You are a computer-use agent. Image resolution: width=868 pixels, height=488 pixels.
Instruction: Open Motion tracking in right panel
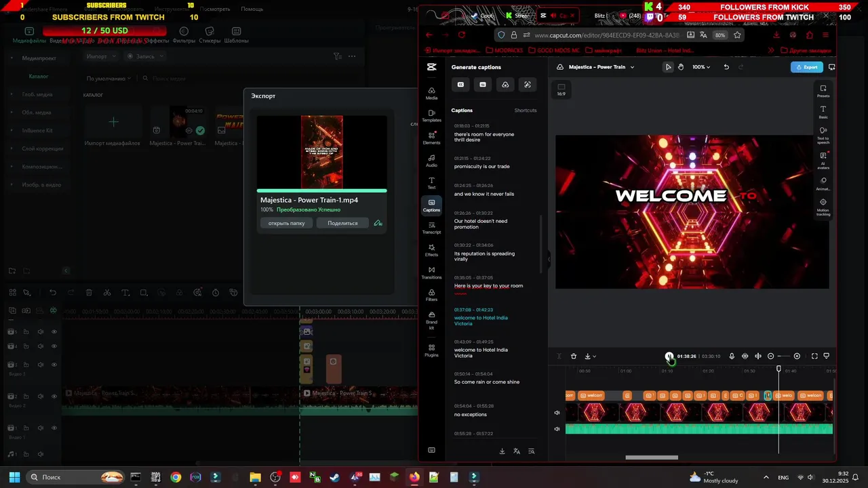click(823, 207)
